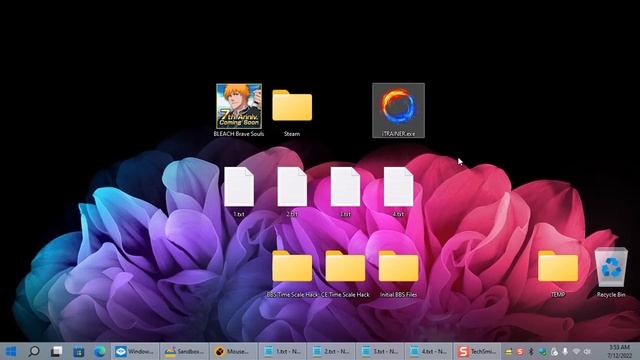The image size is (640, 360).
Task: Open the TEMP folder on desktop
Action: (558, 274)
